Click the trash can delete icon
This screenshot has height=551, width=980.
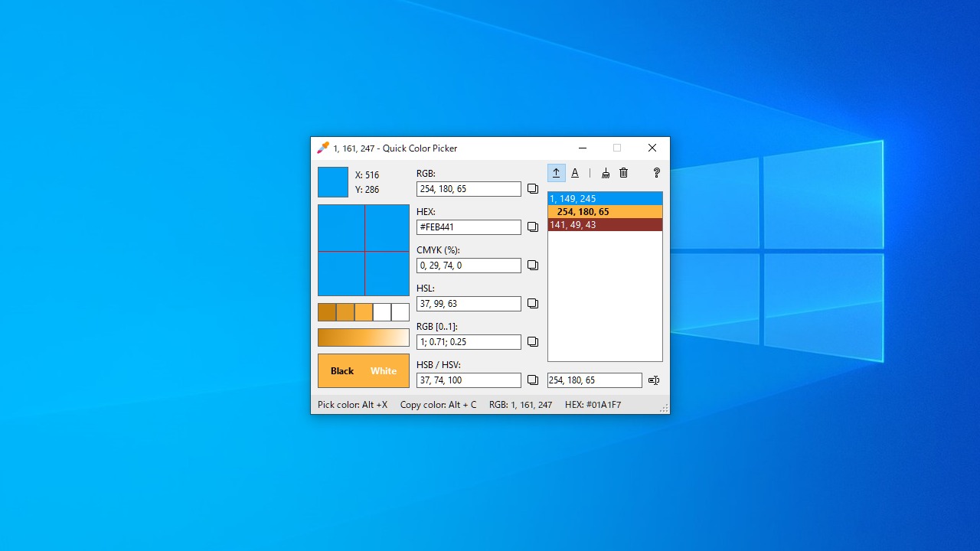(x=624, y=173)
